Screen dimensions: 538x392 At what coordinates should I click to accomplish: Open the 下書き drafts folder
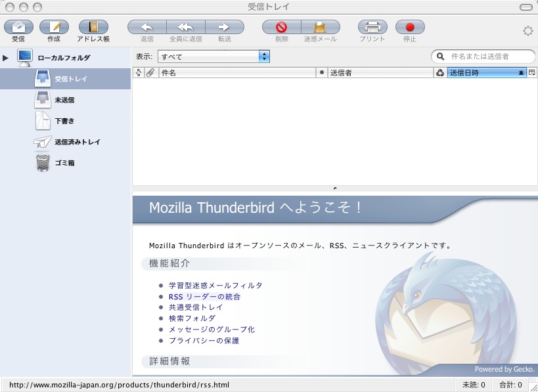65,121
